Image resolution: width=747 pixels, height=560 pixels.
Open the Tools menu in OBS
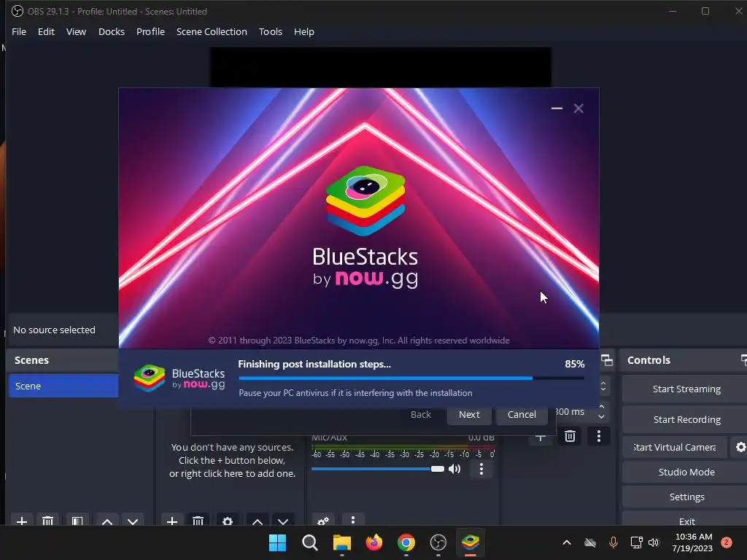[271, 31]
